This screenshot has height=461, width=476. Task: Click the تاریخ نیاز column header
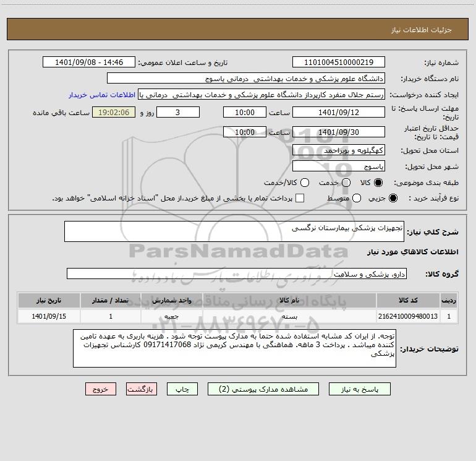click(49, 300)
